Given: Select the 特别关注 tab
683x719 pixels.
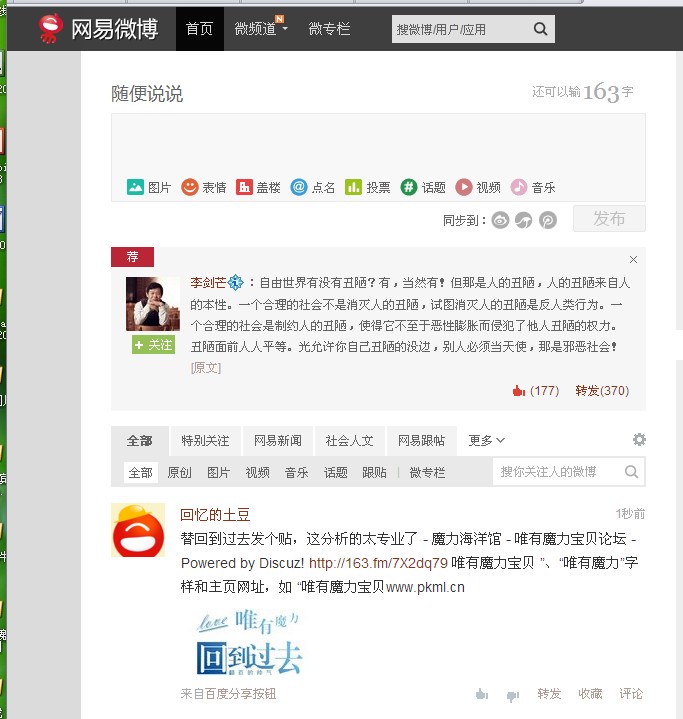Looking at the screenshot, I should (205, 440).
